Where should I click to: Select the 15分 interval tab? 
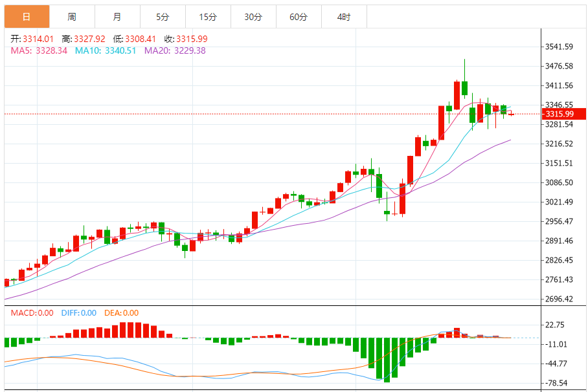click(208, 17)
